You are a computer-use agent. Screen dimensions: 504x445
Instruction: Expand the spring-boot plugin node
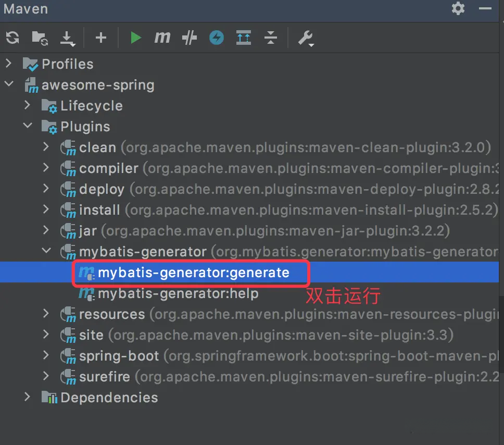[46, 355]
